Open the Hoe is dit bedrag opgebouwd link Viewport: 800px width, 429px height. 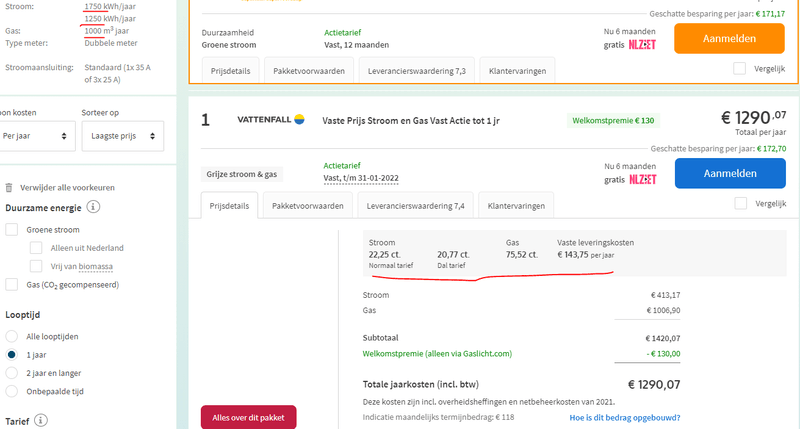[624, 417]
